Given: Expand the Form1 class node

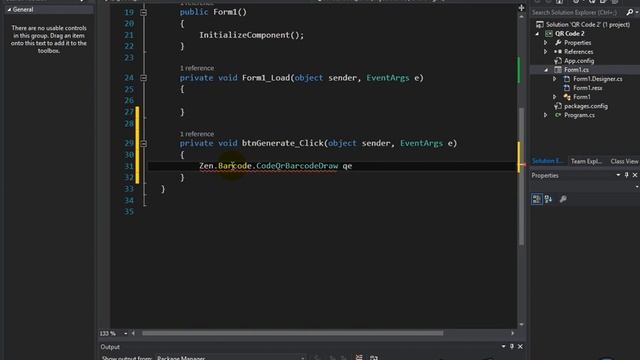Looking at the screenshot, I should (555, 97).
